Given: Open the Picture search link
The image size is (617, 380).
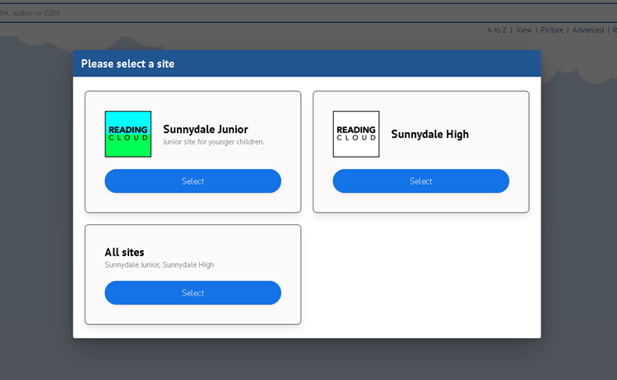Looking at the screenshot, I should pyautogui.click(x=552, y=30).
